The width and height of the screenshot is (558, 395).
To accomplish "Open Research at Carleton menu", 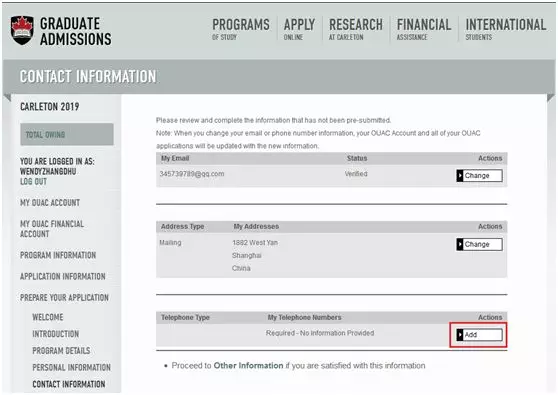I will (356, 29).
